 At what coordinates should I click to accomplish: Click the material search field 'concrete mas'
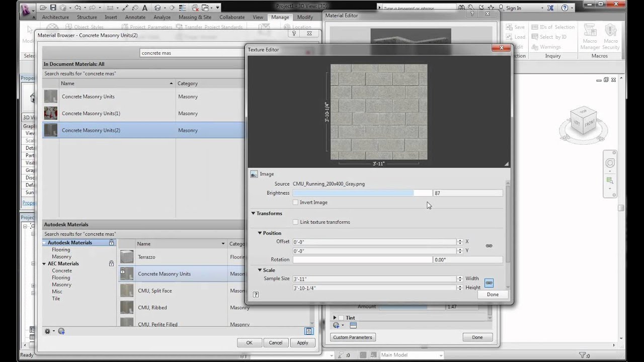(x=191, y=53)
